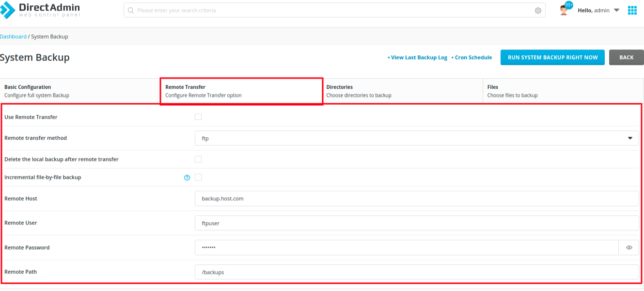Go to the Dashboard breadcrumb link
Image resolution: width=644 pixels, height=291 pixels.
(13, 36)
